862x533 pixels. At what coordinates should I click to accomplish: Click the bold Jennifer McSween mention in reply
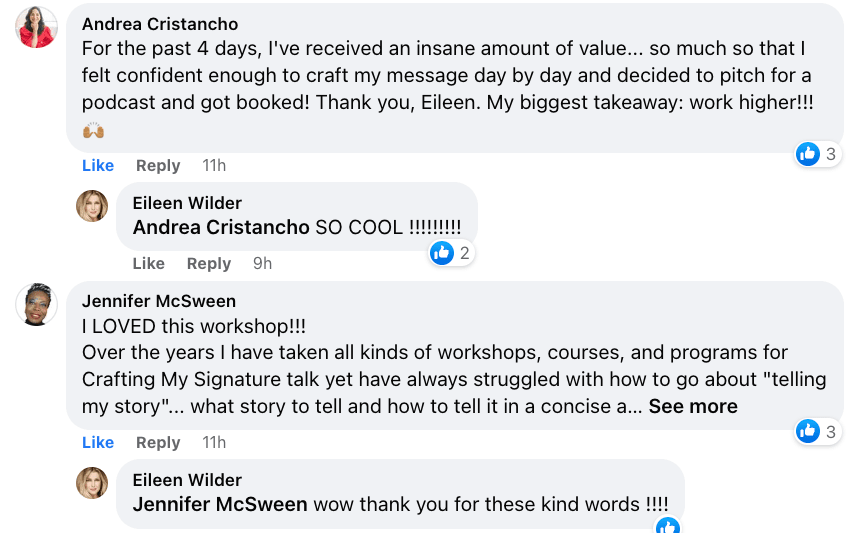point(220,504)
